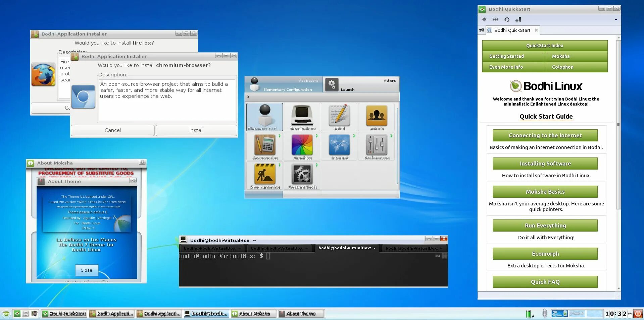Open the Accessories category
The image size is (644, 320).
tap(265, 146)
